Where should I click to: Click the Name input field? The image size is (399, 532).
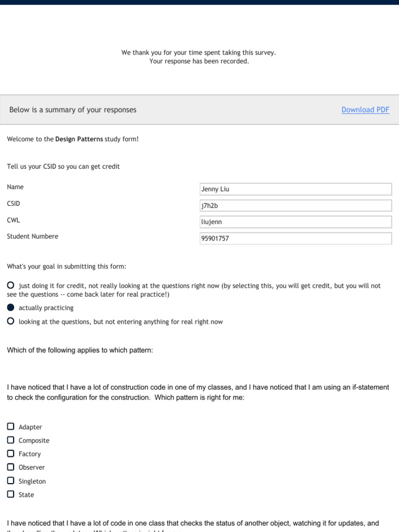(295, 189)
